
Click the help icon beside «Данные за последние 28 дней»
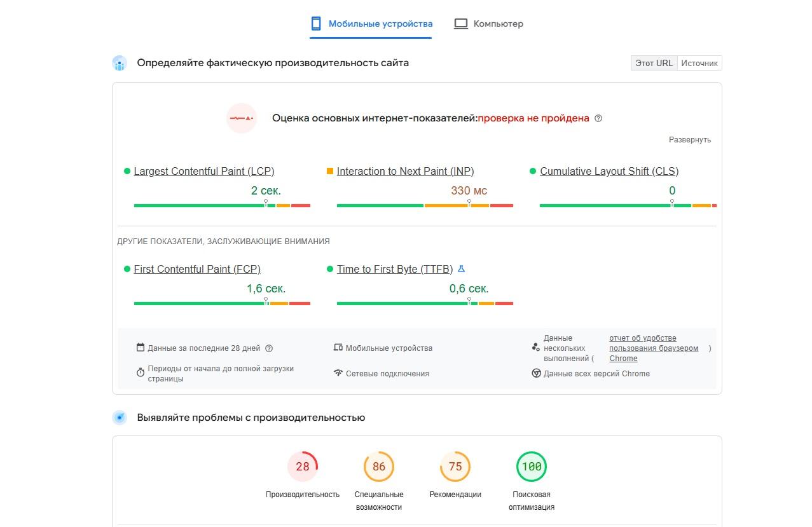click(x=269, y=348)
